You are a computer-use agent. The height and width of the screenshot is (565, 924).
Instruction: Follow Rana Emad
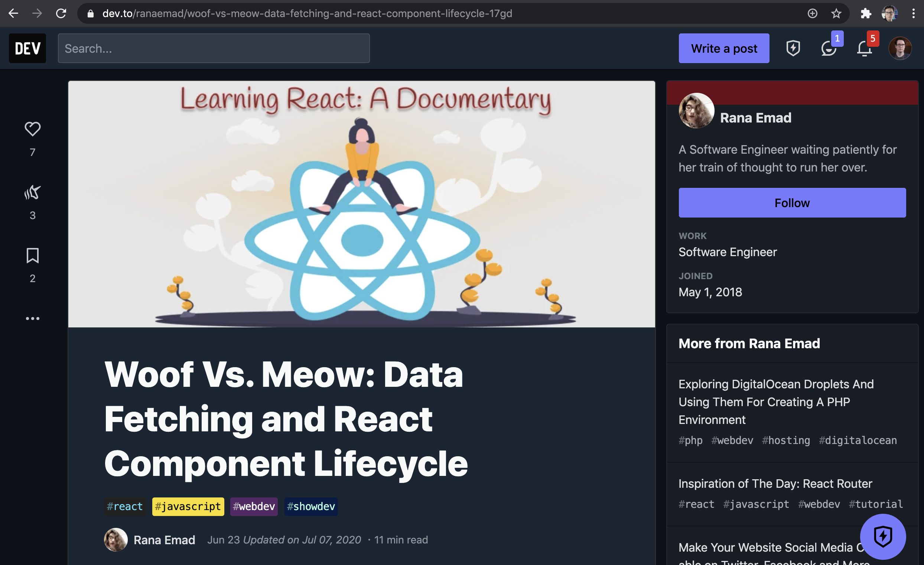792,202
